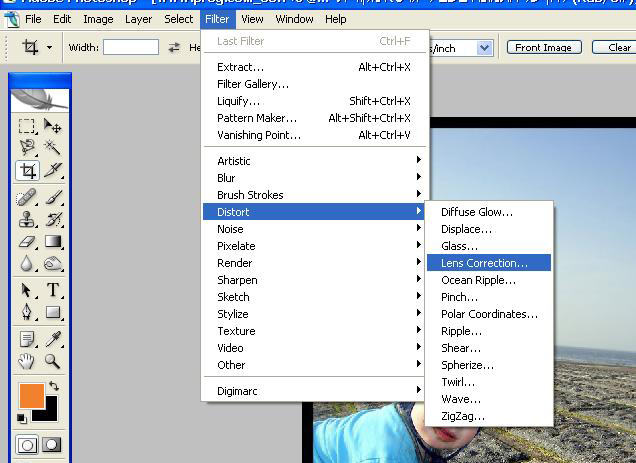
Task: Select the Hand tool
Action: (x=27, y=361)
